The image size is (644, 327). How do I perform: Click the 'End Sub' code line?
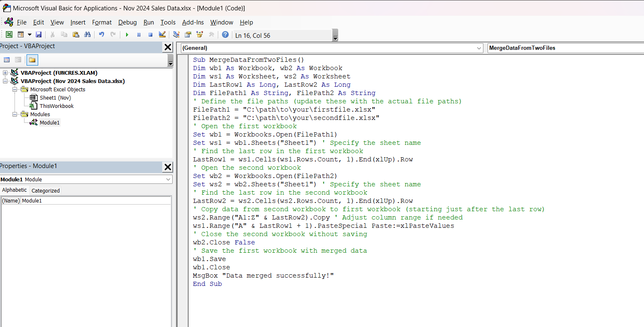pos(207,284)
